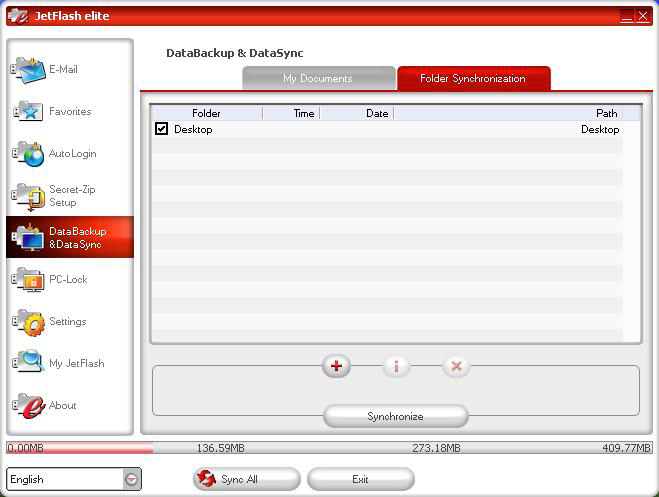Select the Folder Synchronization tab
Screen dimensions: 659x497
coord(473,78)
